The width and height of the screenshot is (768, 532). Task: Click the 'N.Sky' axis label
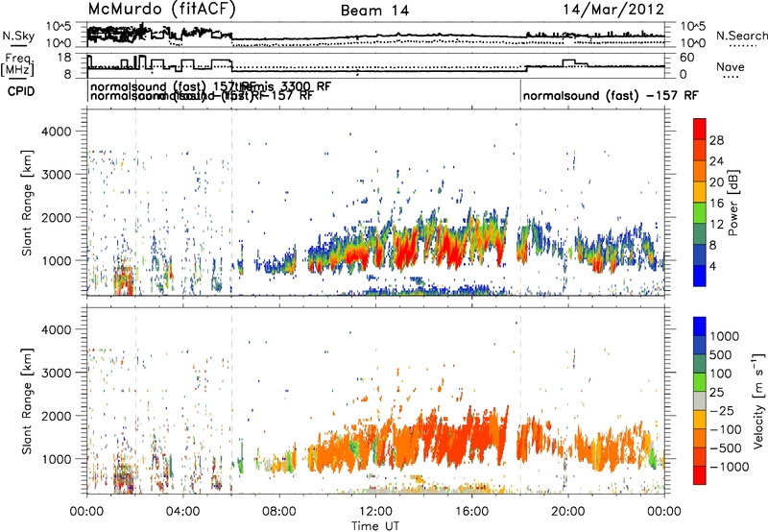18,36
